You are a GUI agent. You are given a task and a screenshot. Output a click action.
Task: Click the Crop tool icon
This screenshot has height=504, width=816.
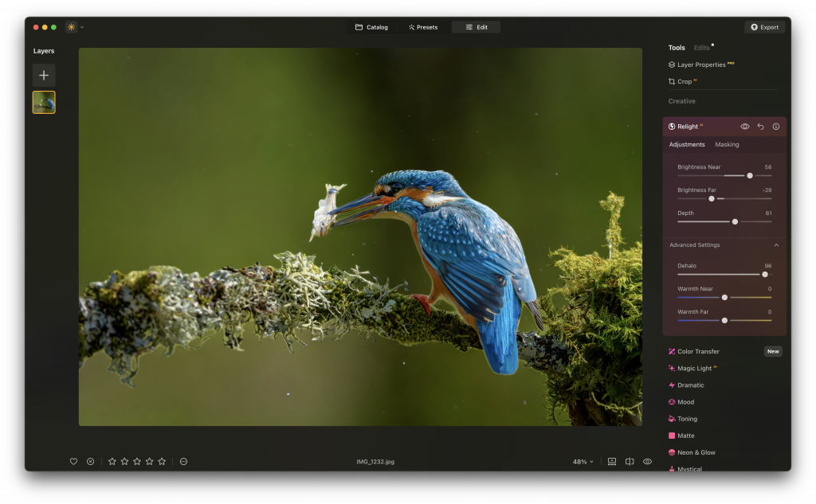point(672,82)
